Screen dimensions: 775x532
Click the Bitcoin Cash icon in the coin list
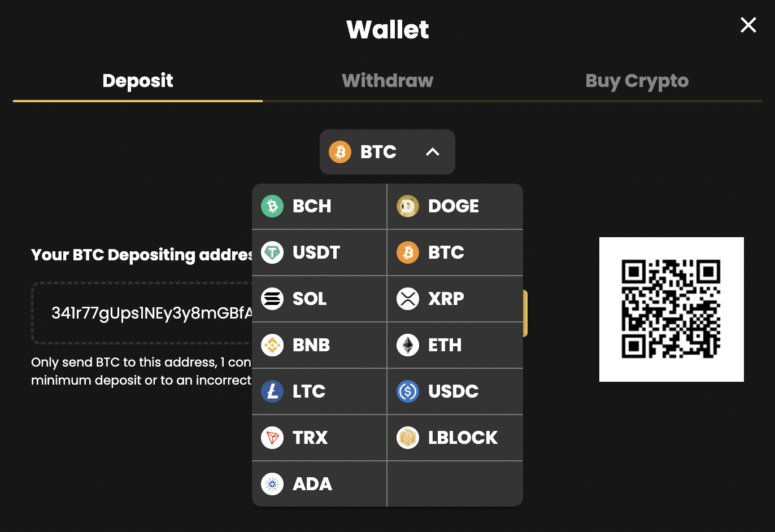click(272, 206)
